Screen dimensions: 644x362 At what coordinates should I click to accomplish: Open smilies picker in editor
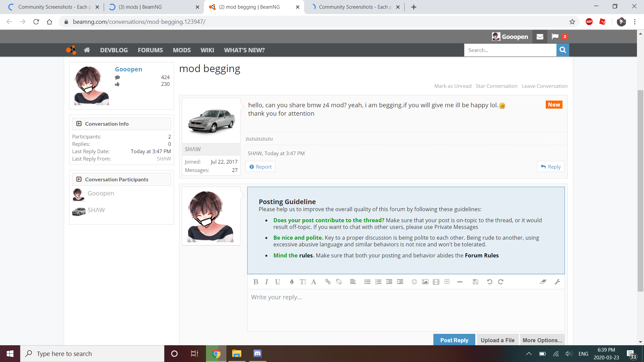pyautogui.click(x=414, y=282)
